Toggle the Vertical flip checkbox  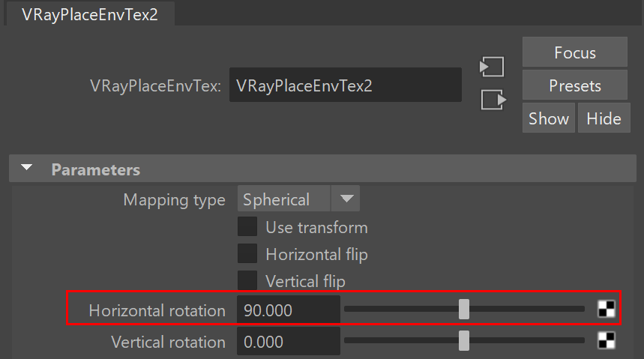pyautogui.click(x=247, y=280)
